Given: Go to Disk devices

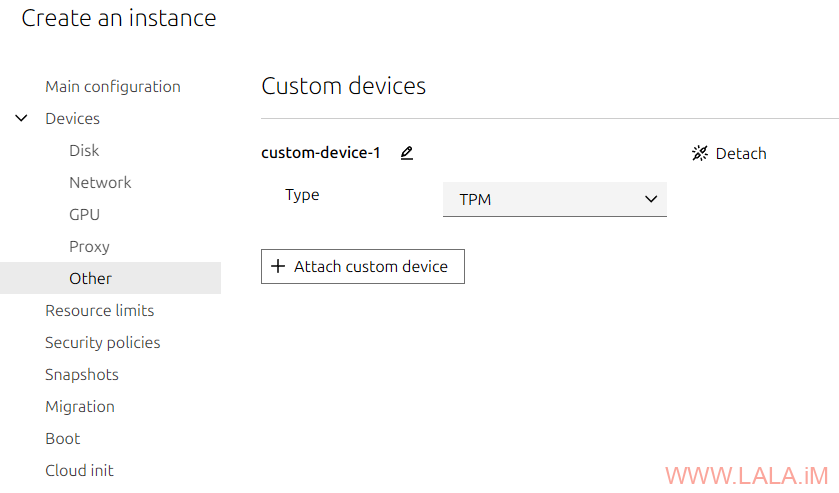Looking at the screenshot, I should 84,150.
